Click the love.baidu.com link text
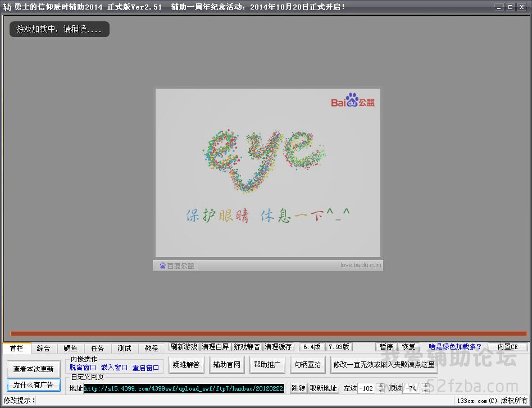The image size is (532, 408). 361,265
